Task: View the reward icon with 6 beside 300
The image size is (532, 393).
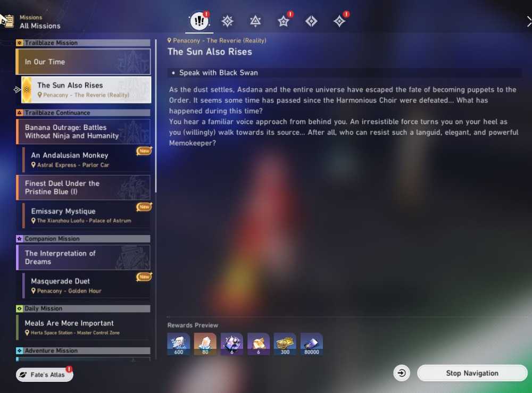Action: (259, 344)
